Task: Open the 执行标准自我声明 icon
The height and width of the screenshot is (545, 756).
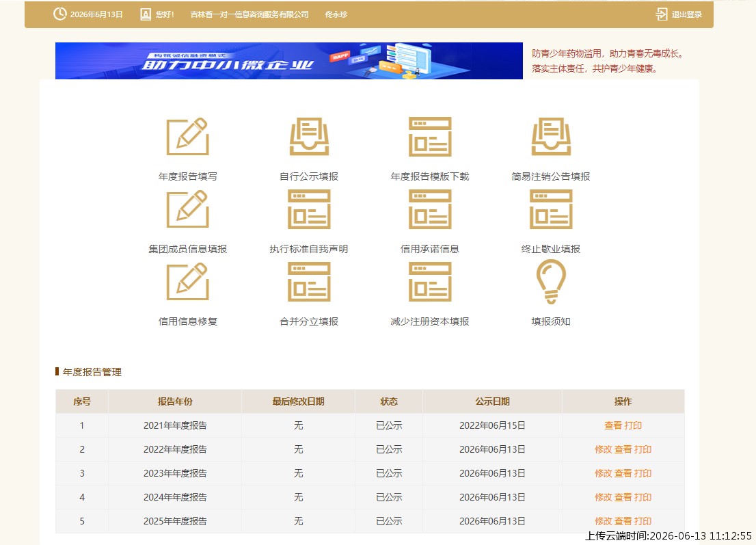Action: (309, 209)
